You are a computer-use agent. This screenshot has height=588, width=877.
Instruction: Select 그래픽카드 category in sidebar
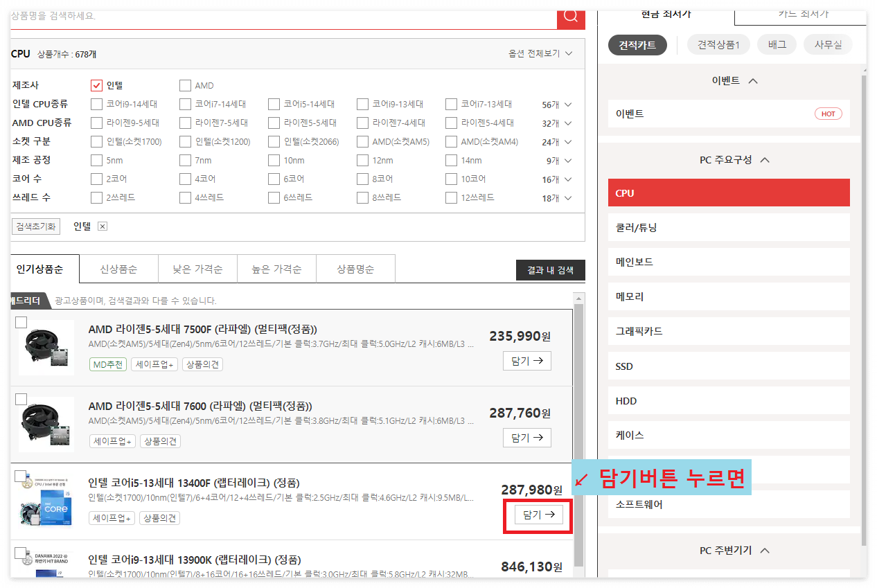click(729, 331)
